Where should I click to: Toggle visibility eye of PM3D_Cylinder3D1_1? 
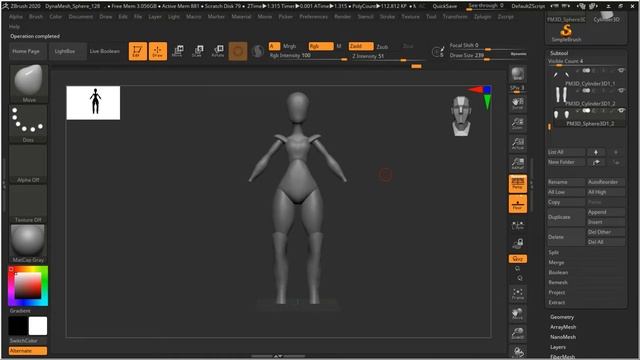pos(621,71)
